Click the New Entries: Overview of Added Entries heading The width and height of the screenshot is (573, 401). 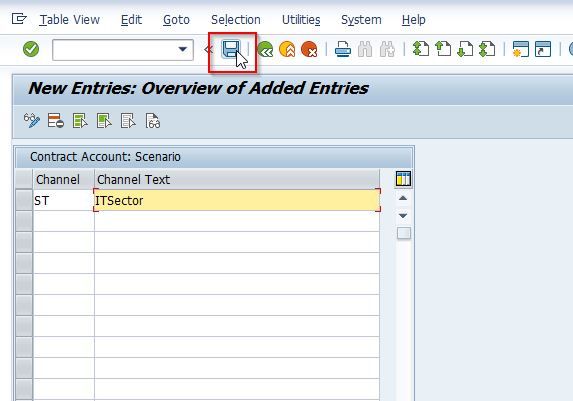tap(198, 88)
